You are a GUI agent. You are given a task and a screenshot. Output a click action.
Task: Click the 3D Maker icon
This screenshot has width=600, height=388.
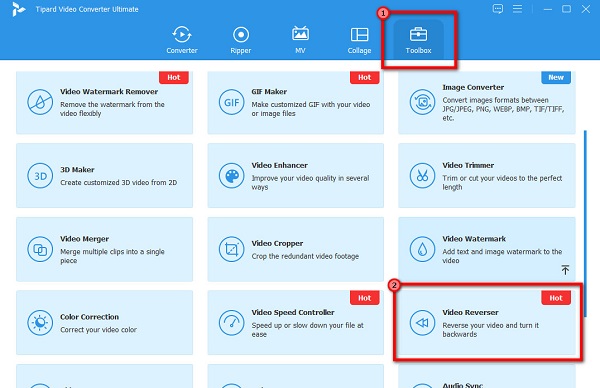pos(40,176)
